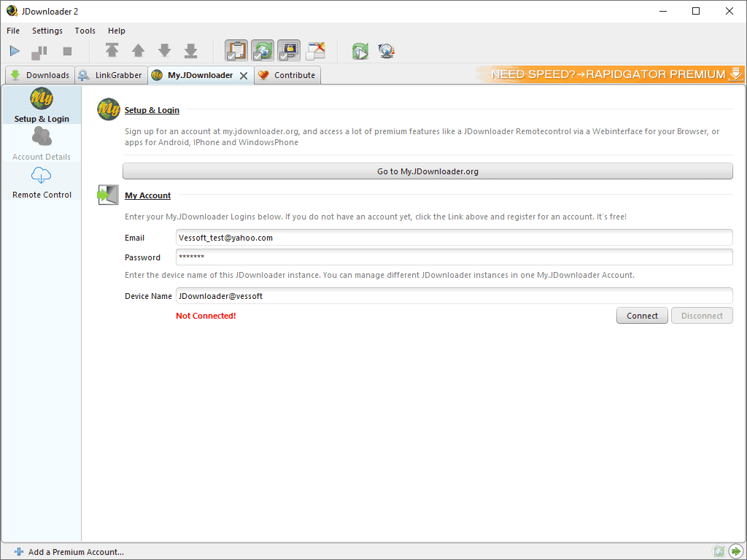Viewport: 747px width, 560px height.
Task: Click Add a Premium Account in status bar
Action: pyautogui.click(x=69, y=552)
